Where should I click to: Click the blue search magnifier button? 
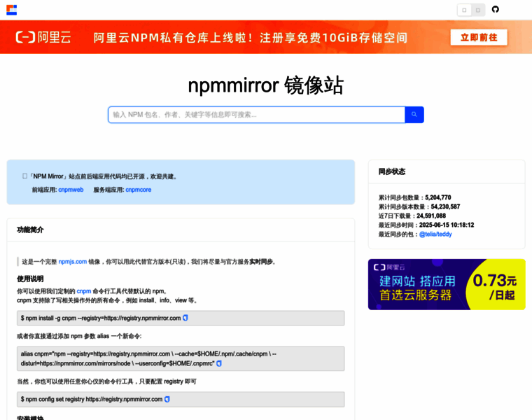point(414,115)
